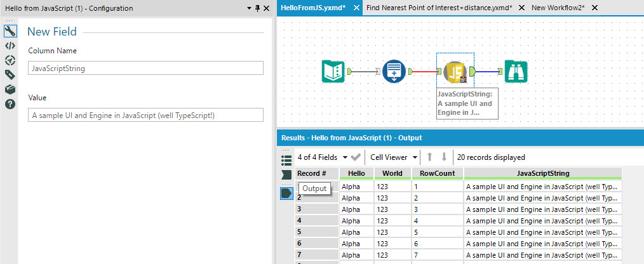Click the output anchor of the JavaScript tool

[x=473, y=72]
